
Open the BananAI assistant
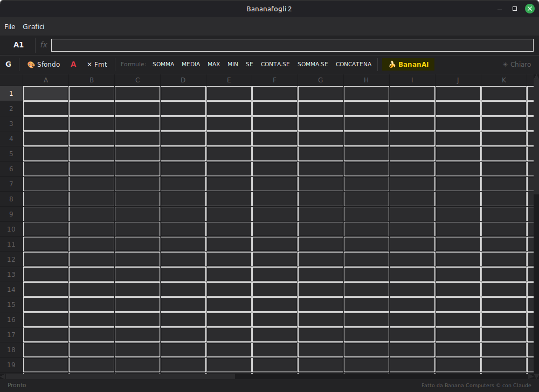pyautogui.click(x=409, y=64)
